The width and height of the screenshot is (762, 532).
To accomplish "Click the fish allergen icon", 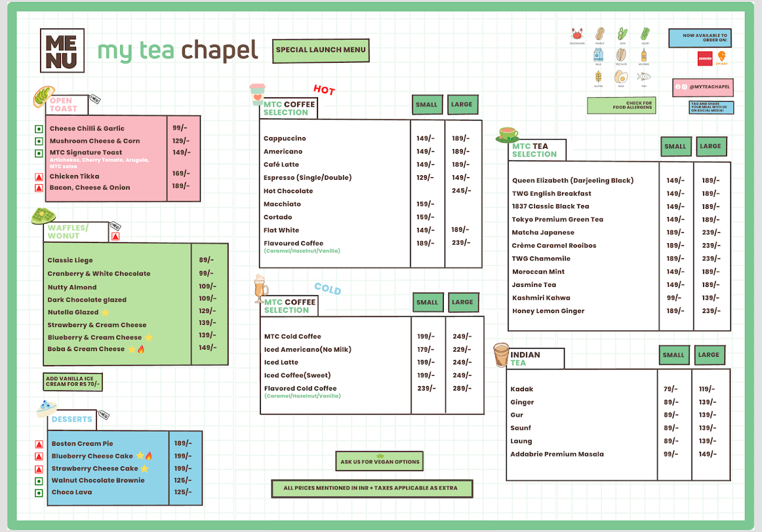I will [643, 77].
